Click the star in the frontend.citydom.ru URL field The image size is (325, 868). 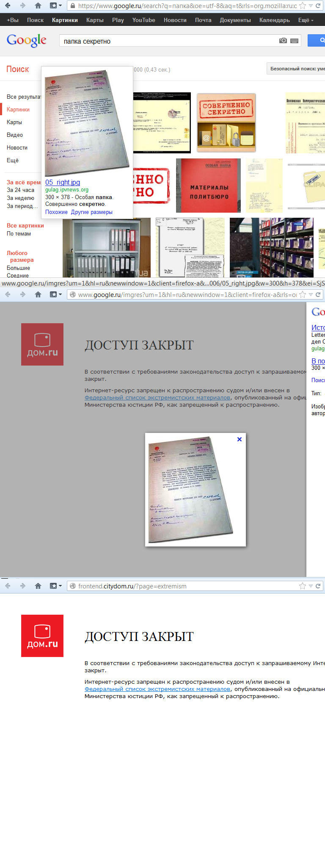pos(302,586)
